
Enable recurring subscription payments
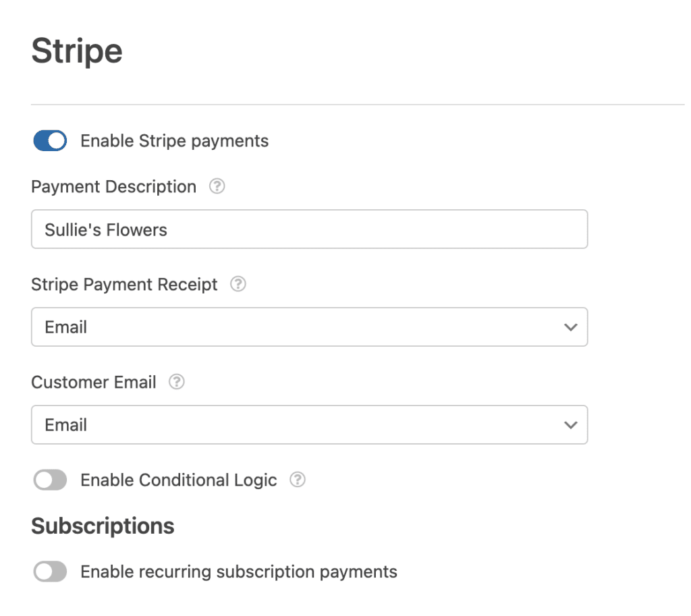click(x=49, y=571)
